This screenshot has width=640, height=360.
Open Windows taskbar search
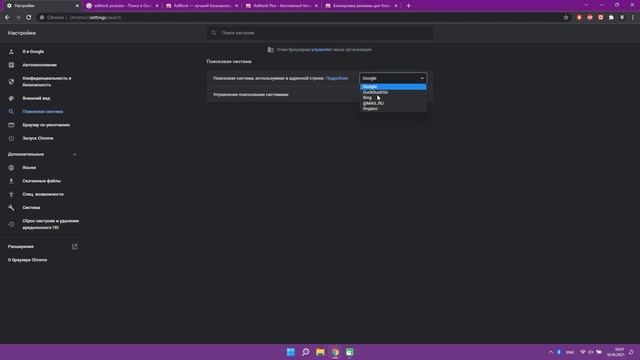pyautogui.click(x=305, y=352)
